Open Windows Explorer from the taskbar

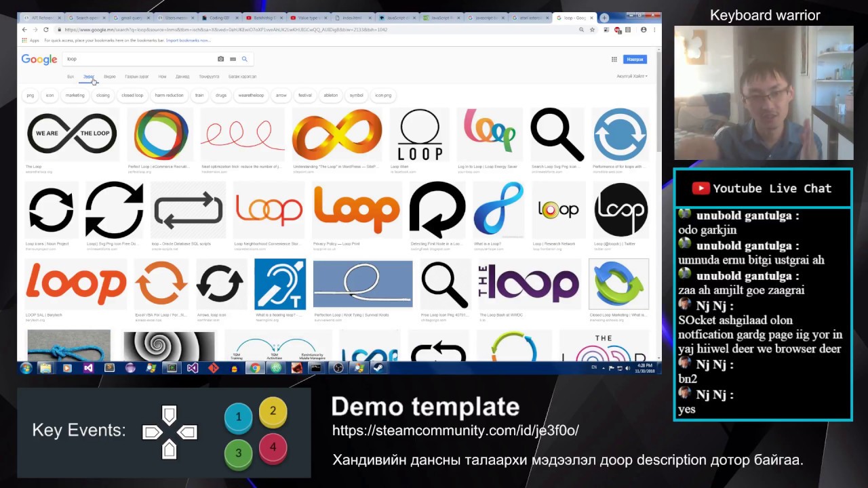click(x=45, y=368)
